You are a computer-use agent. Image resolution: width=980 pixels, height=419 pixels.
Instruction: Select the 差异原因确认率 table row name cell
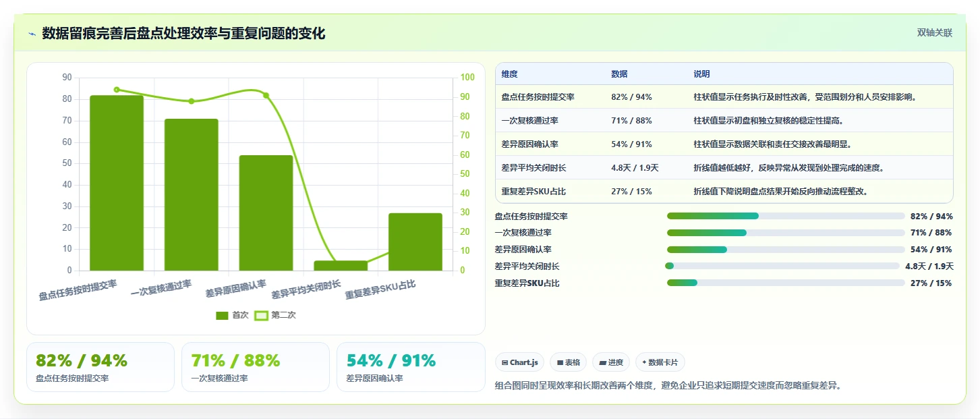529,144
